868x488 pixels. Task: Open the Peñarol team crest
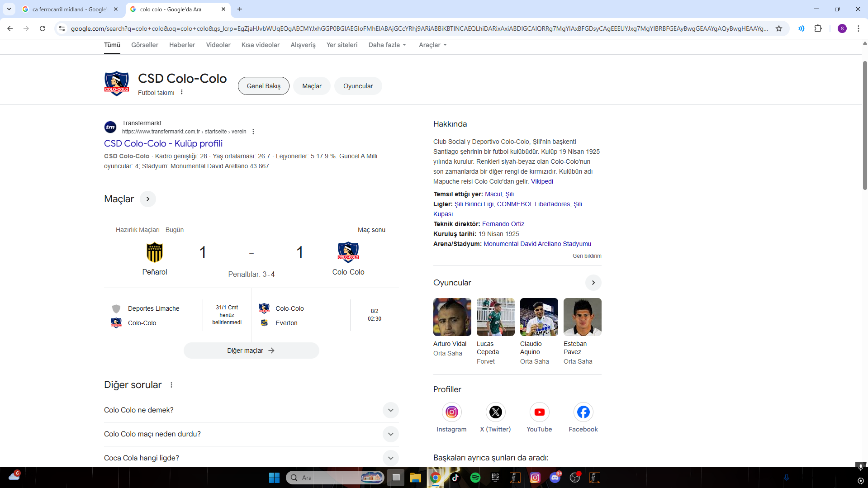click(155, 252)
